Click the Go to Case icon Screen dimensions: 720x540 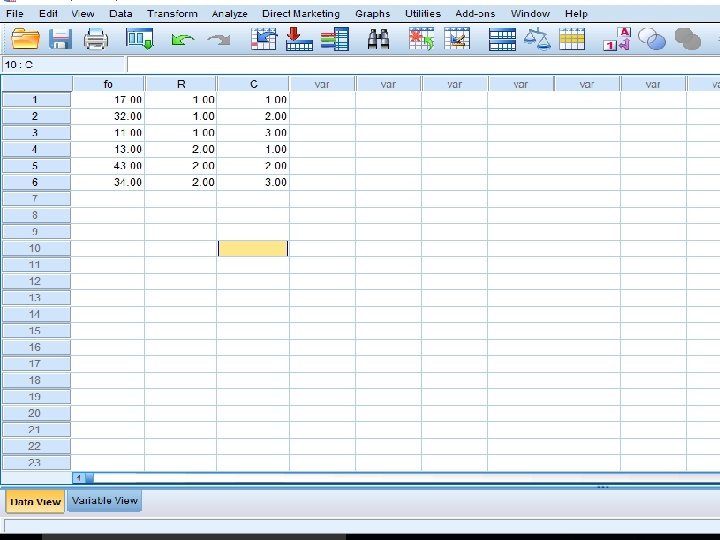(264, 39)
